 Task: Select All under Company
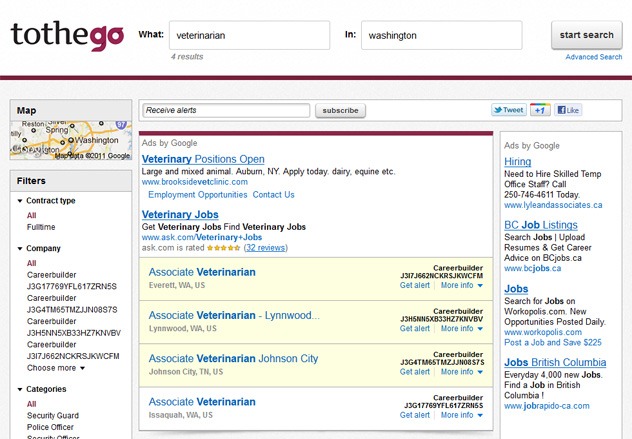point(31,263)
